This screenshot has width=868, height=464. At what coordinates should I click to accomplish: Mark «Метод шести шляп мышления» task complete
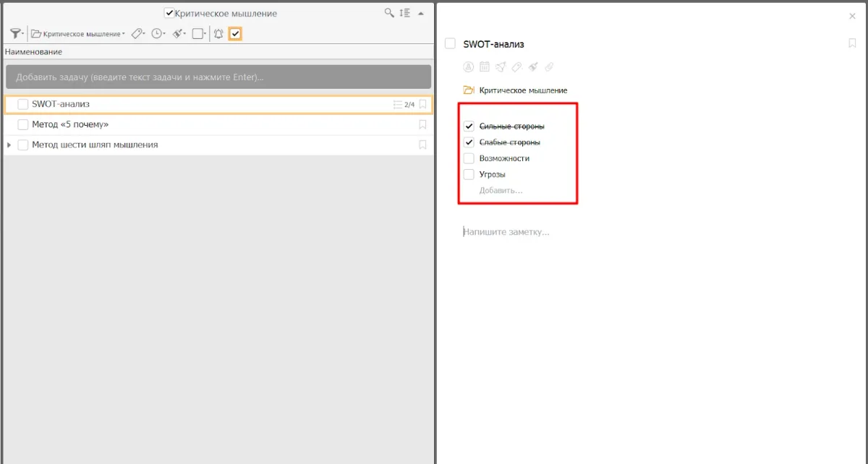pyautogui.click(x=23, y=145)
